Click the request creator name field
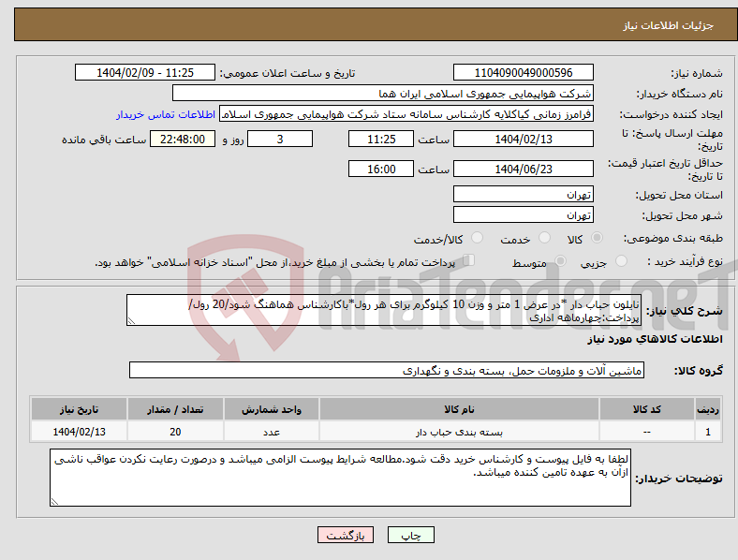Screen dimensions: 738x560 [x=406, y=114]
